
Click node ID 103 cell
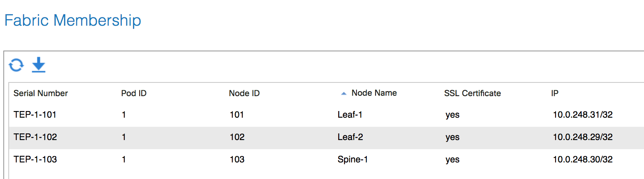tap(237, 160)
